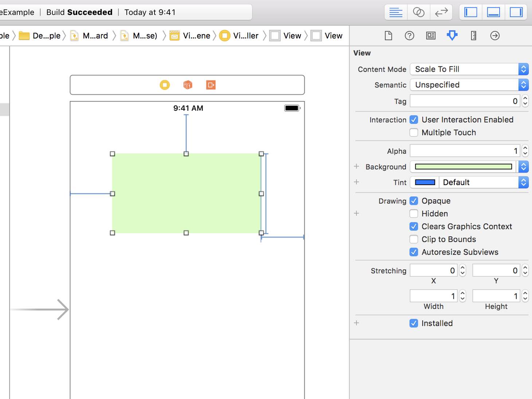
Task: Open the Semantic dropdown
Action: click(x=469, y=85)
